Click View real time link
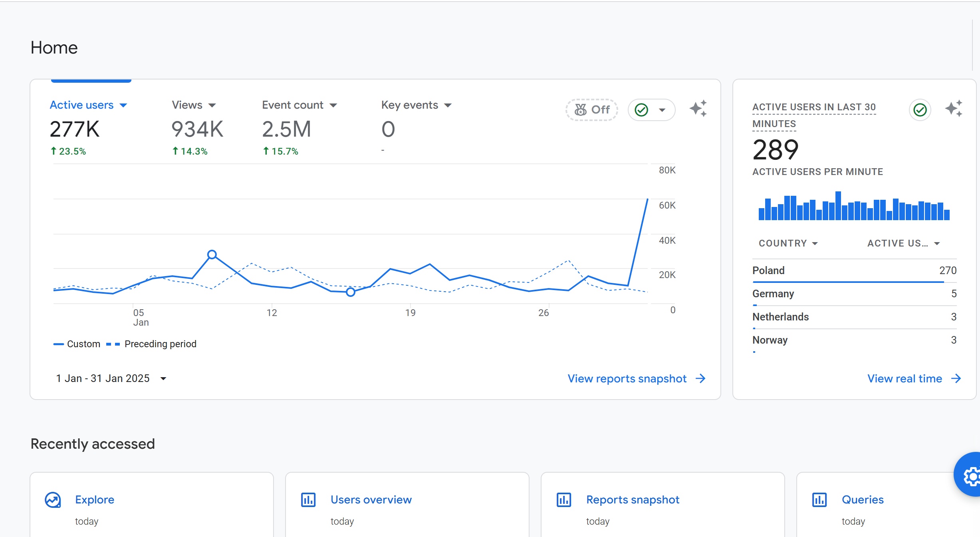Screen dimensions: 980x537 914,378
